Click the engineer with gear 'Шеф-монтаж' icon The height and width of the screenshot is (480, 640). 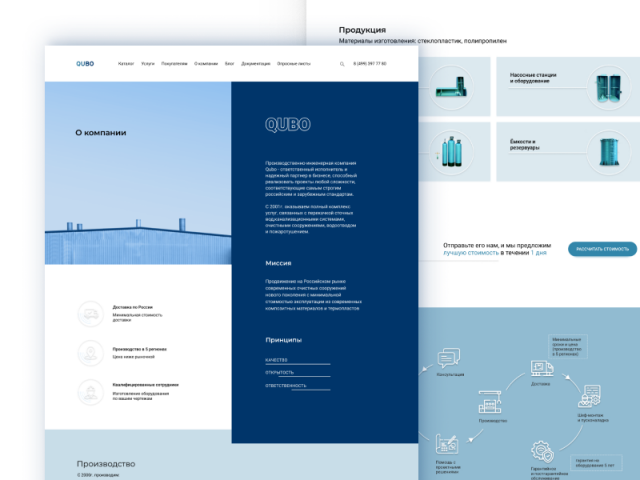click(589, 396)
